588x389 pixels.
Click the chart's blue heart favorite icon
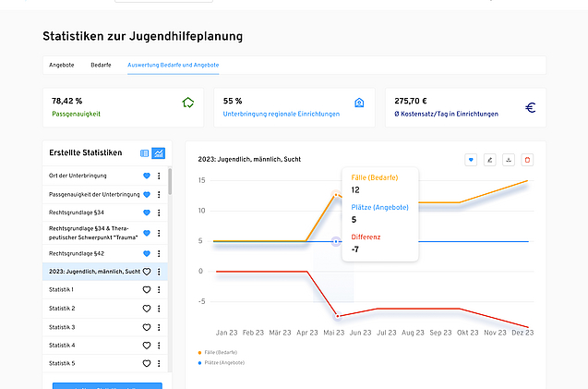point(471,159)
